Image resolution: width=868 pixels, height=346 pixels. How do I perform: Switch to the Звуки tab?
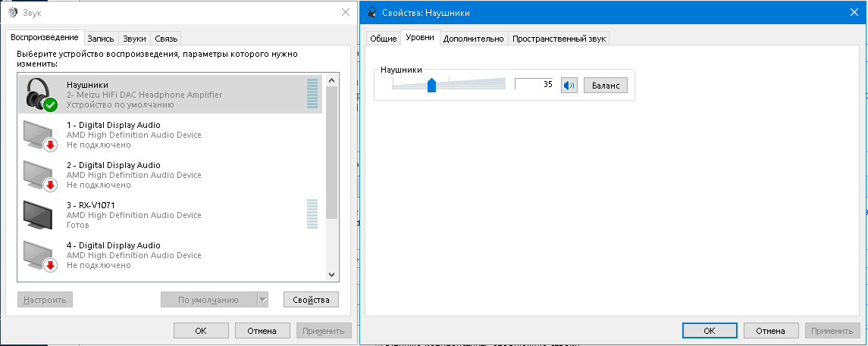(x=134, y=38)
